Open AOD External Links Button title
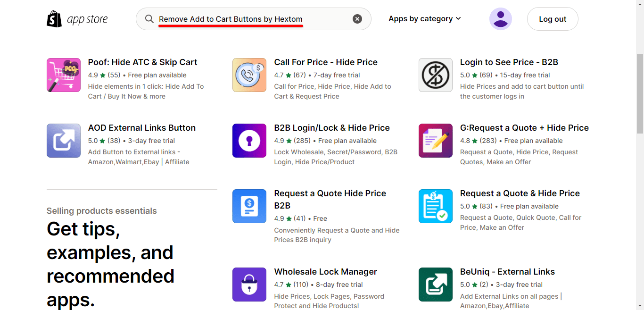The height and width of the screenshot is (310, 644). 142,128
